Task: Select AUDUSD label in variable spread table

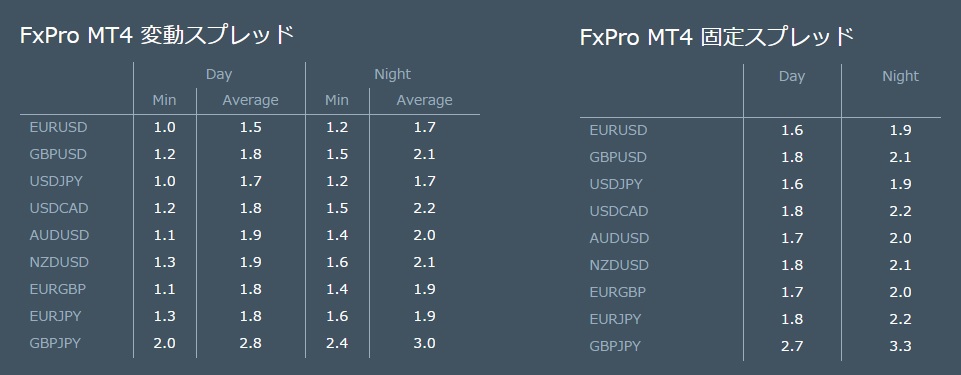Action: [59, 235]
